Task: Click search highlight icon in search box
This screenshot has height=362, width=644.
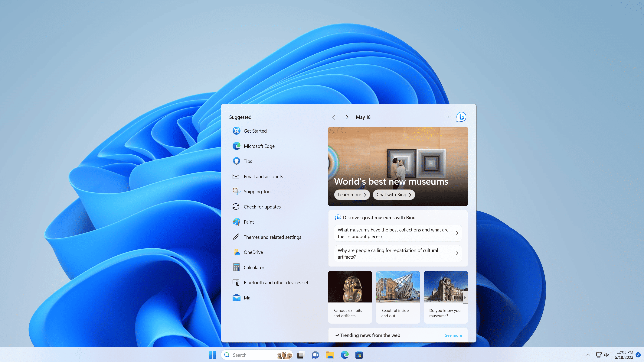Action: [x=285, y=355]
